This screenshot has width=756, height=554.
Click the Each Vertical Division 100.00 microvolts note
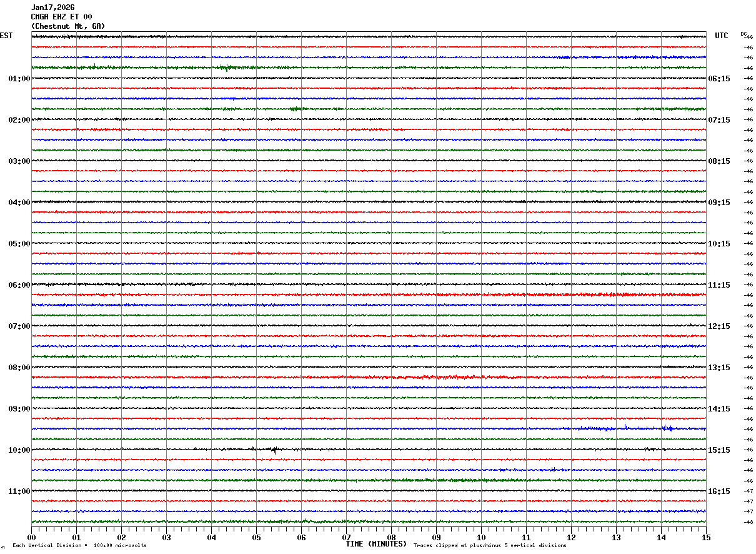coord(79,546)
